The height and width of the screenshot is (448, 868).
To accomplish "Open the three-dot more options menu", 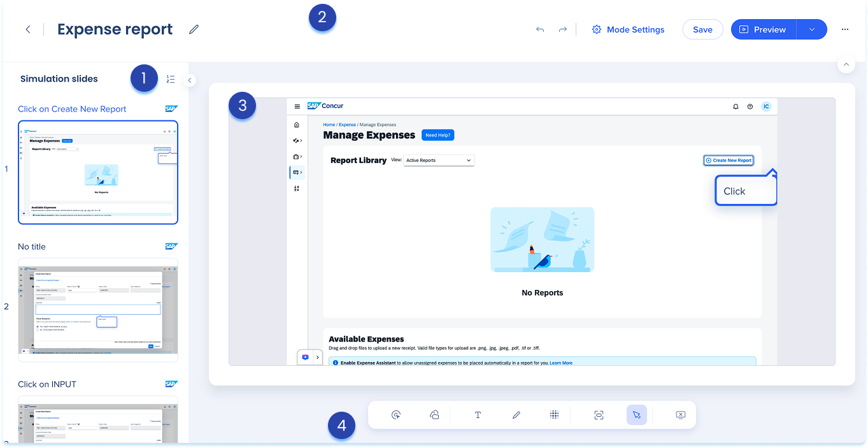I will 845,29.
